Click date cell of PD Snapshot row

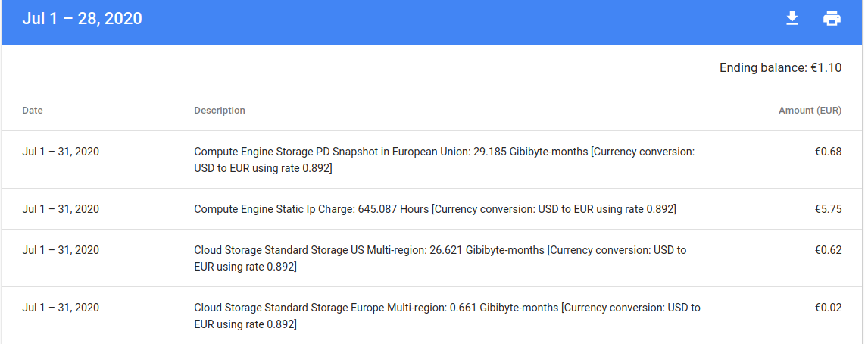[x=61, y=152]
